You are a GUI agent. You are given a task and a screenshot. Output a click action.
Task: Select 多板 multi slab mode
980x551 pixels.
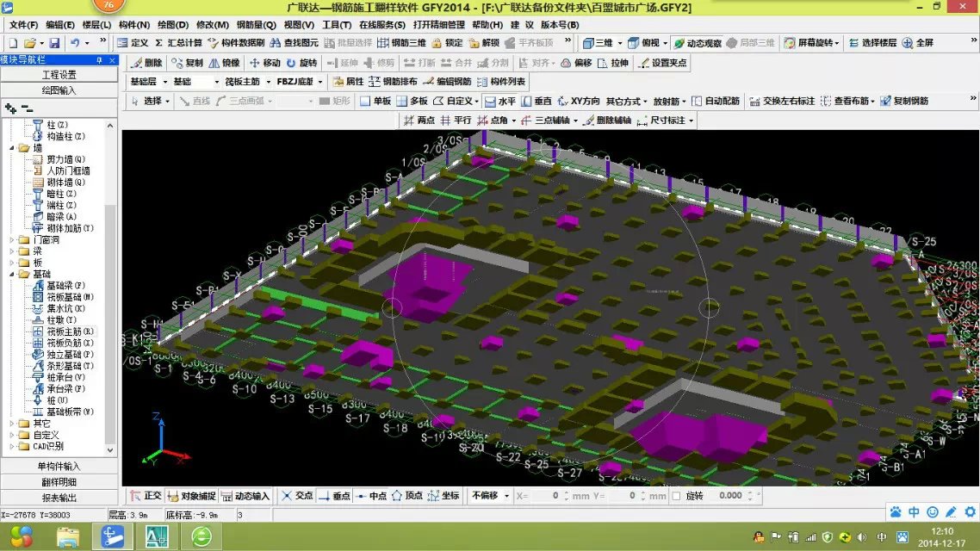pyautogui.click(x=412, y=102)
